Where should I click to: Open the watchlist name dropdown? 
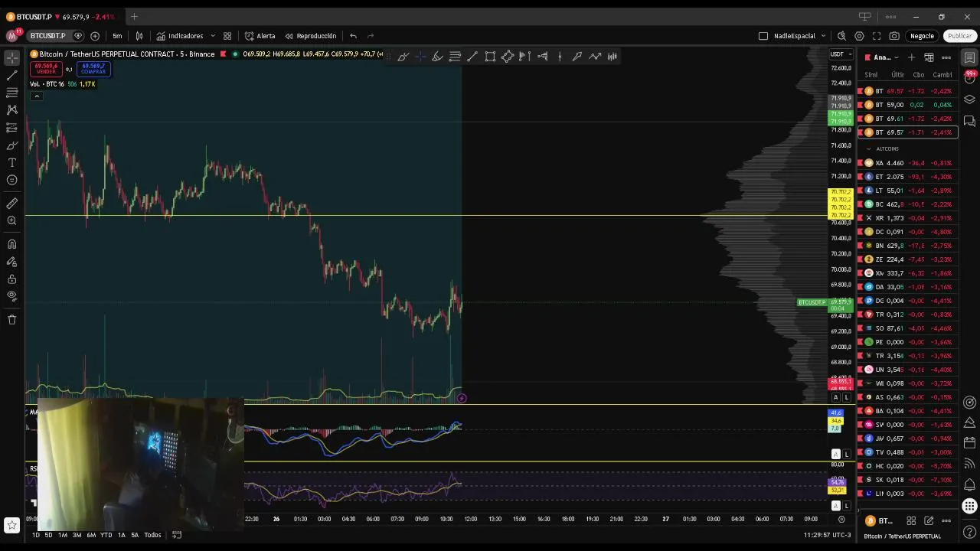point(884,57)
